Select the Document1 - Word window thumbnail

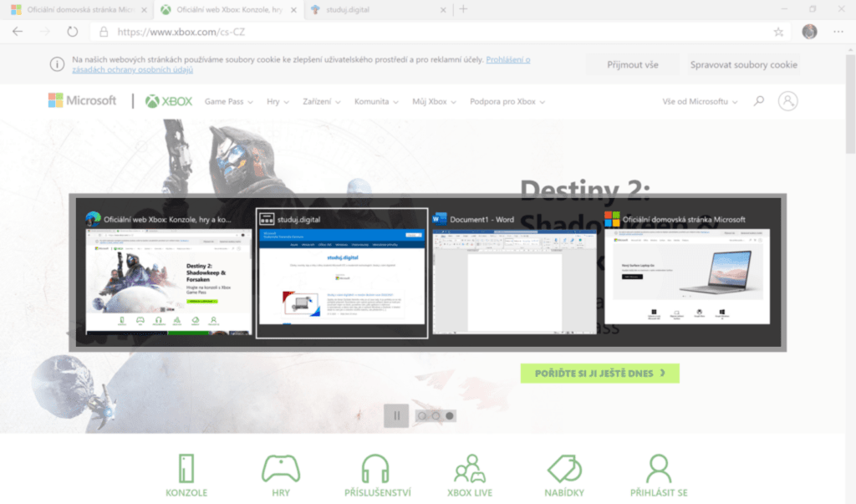point(513,276)
